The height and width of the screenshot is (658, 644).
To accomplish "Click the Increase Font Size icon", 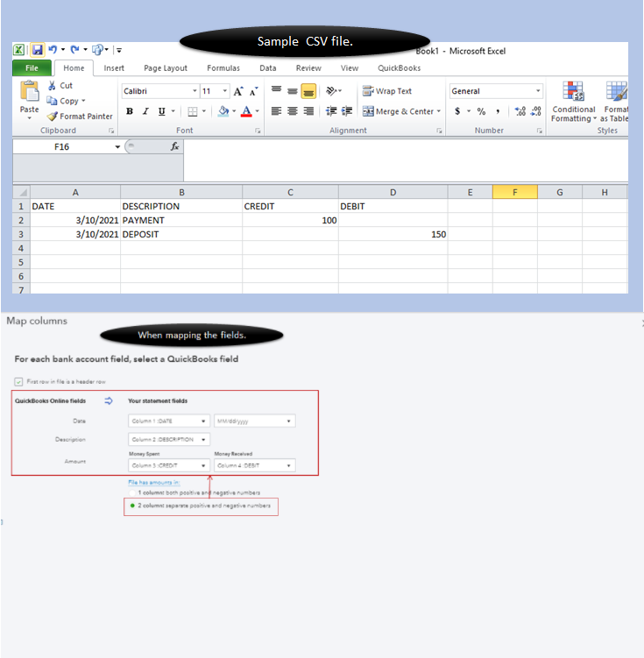I will pyautogui.click(x=238, y=91).
